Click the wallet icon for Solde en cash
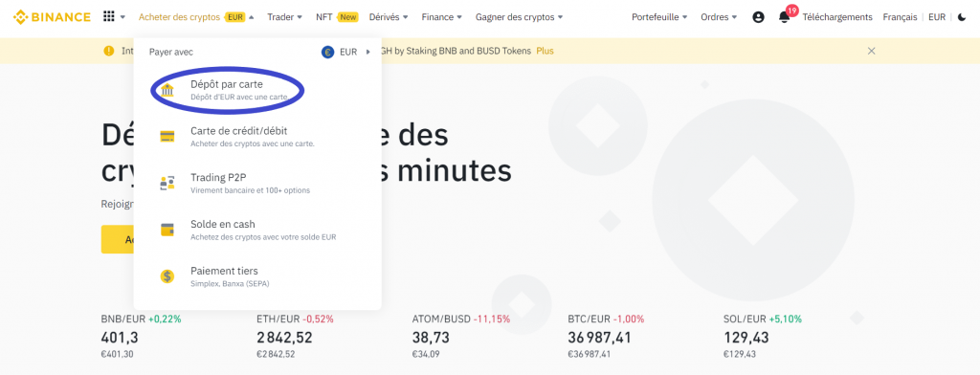This screenshot has height=375, width=980. 167,230
